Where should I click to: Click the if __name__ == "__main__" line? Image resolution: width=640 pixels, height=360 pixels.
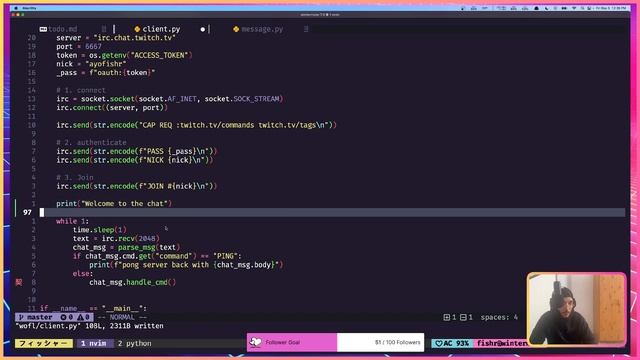(93, 308)
